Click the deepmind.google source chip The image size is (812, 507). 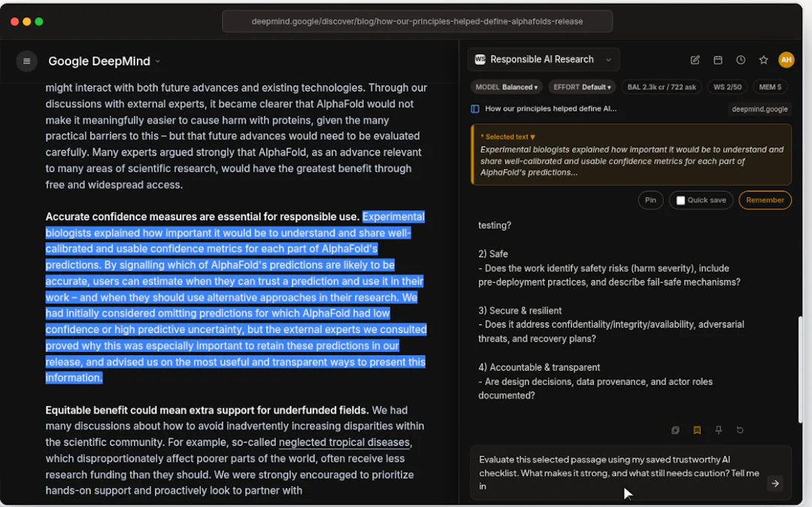pos(759,109)
